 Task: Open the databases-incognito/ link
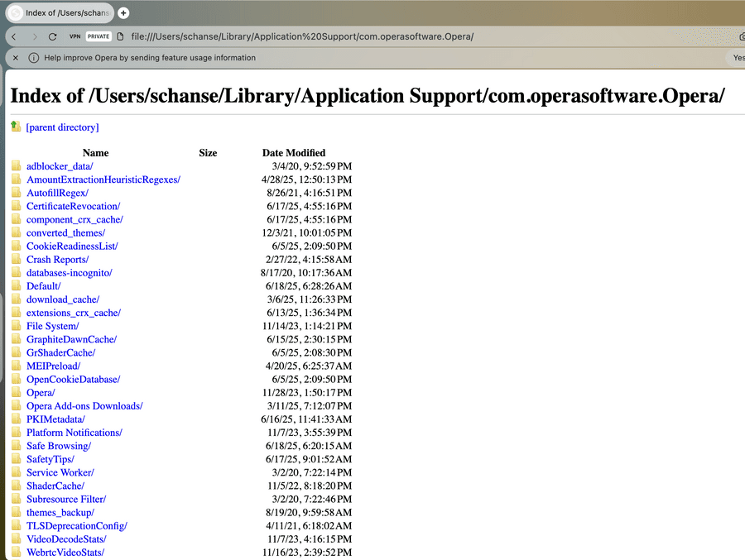tap(70, 273)
